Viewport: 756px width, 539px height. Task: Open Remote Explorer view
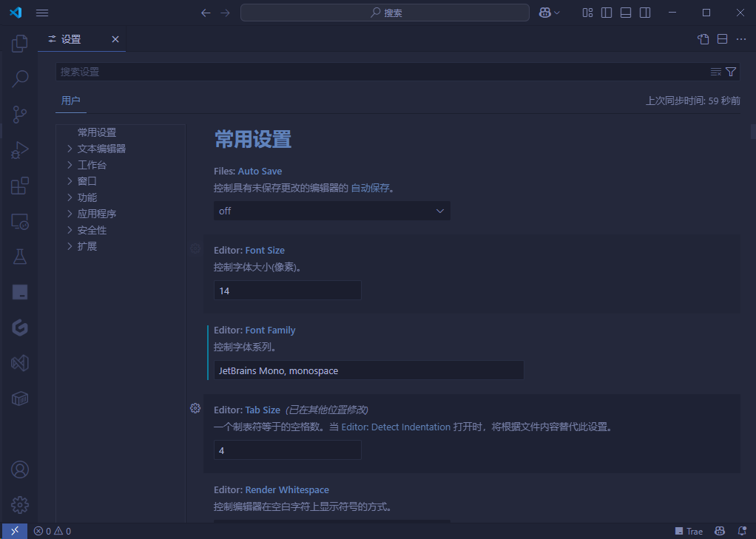[20, 221]
